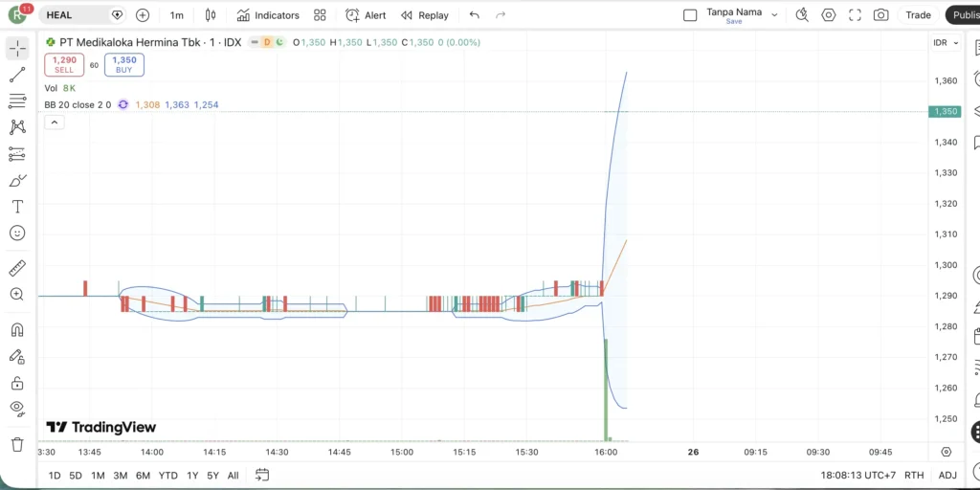Click the trash remove objects icon
This screenshot has width=980, height=490.
(17, 444)
